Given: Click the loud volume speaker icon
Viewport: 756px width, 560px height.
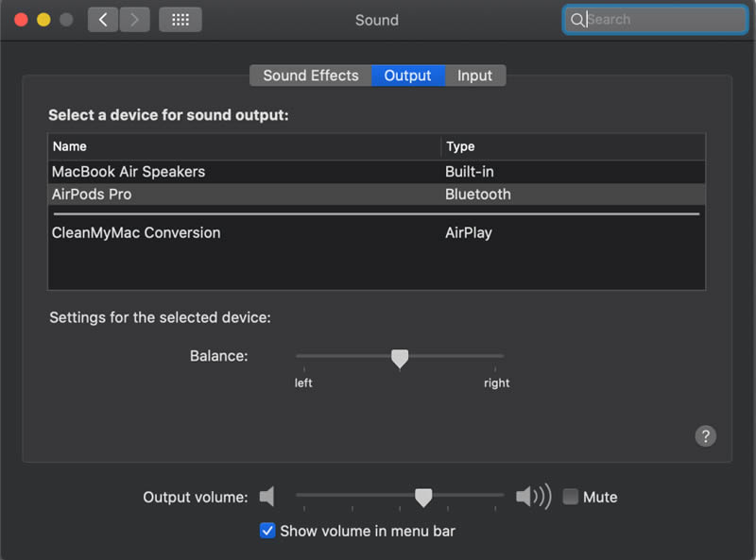Looking at the screenshot, I should click(533, 496).
